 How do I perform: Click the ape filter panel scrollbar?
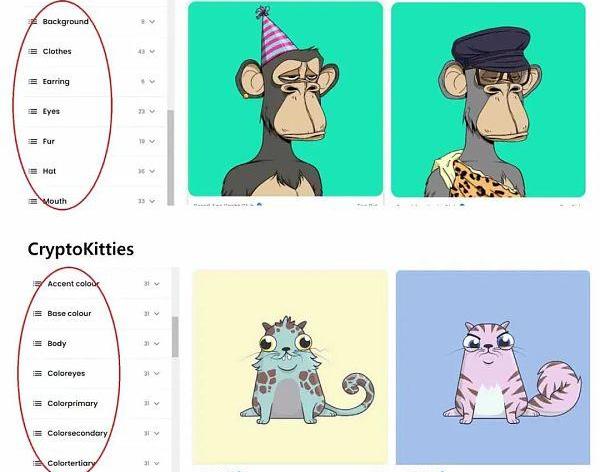click(171, 157)
